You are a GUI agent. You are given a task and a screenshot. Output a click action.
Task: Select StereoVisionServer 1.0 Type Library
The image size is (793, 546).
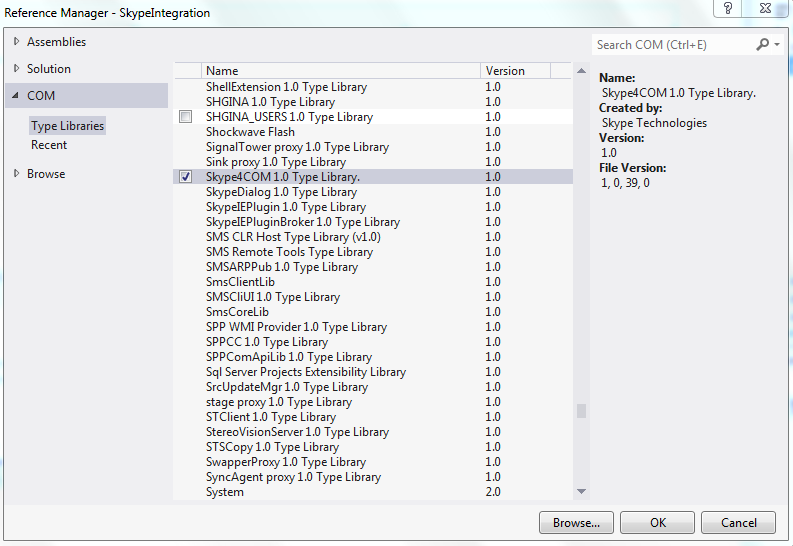pos(373,432)
